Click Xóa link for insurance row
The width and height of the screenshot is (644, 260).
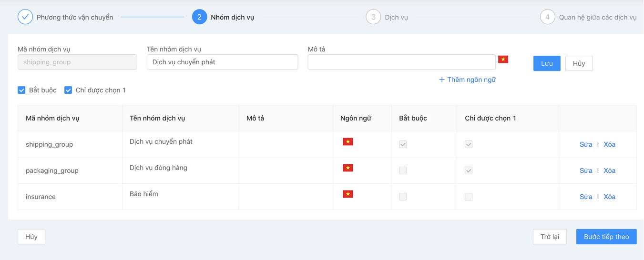pos(609,197)
